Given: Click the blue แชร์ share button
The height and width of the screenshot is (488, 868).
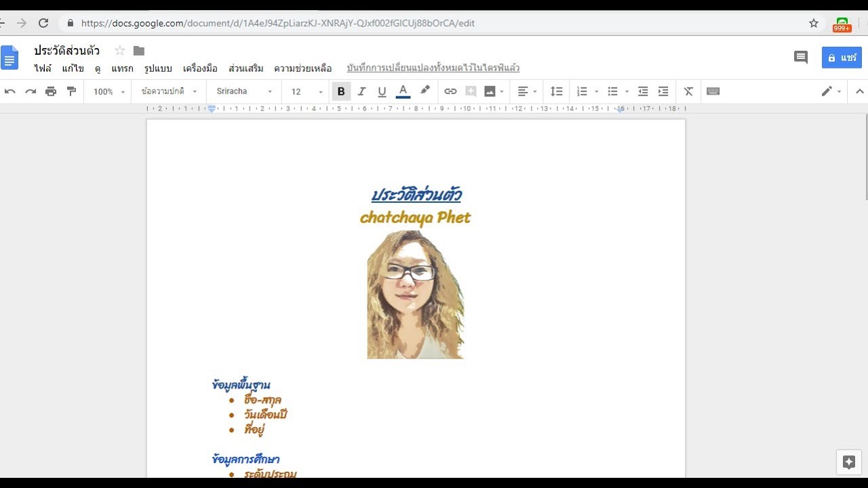Looking at the screenshot, I should (x=842, y=58).
